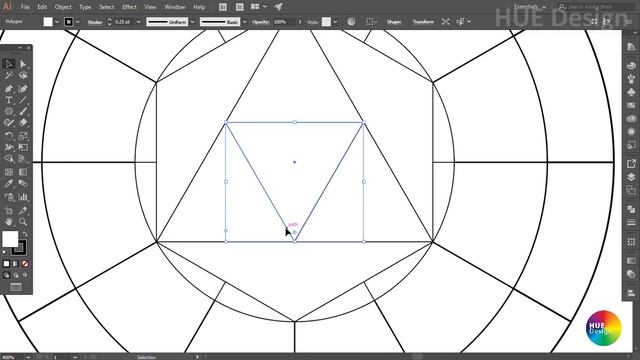Select the Scale tool
The width and height of the screenshot is (640, 360).
point(23,136)
